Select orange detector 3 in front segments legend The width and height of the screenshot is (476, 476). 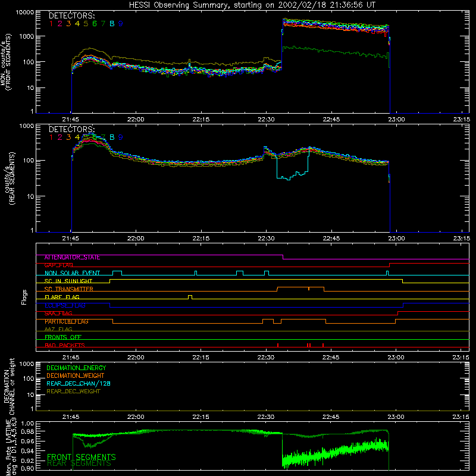(x=68, y=24)
